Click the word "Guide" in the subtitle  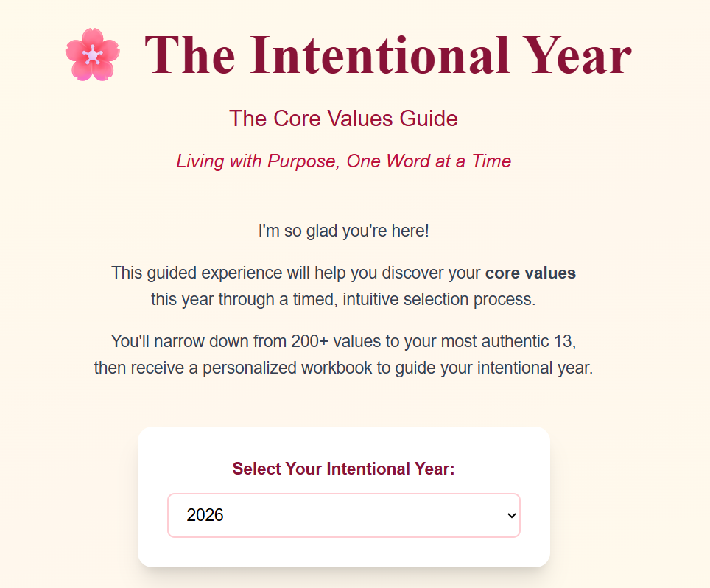tap(429, 118)
